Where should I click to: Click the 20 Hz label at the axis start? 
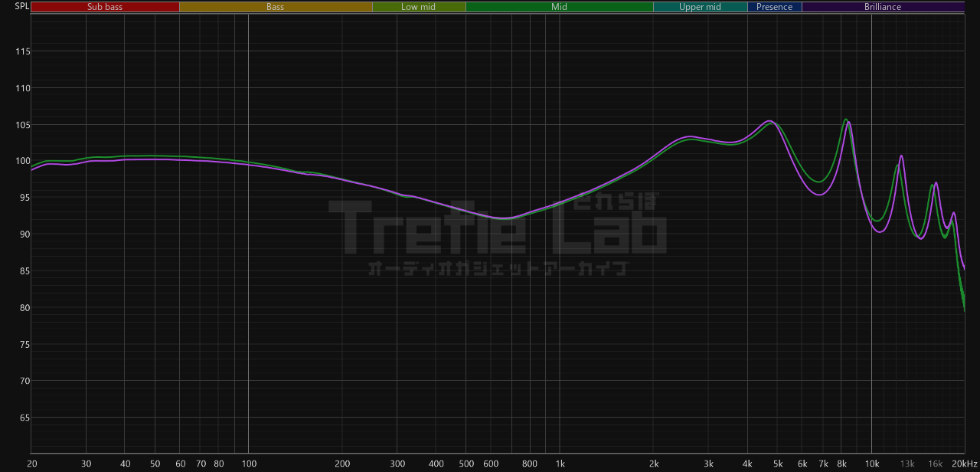[32, 464]
